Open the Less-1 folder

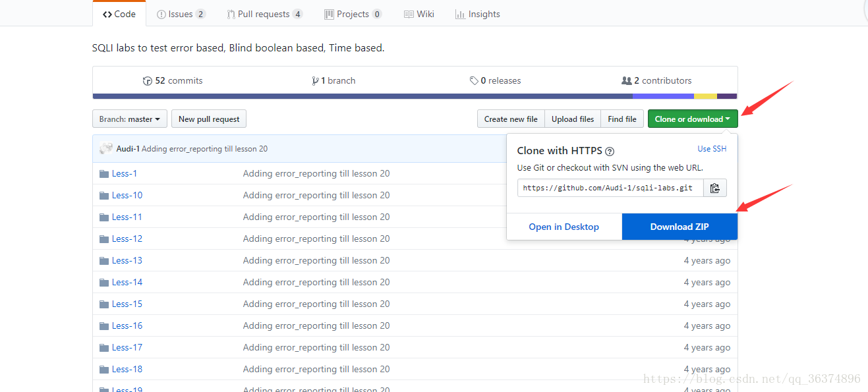tap(125, 173)
